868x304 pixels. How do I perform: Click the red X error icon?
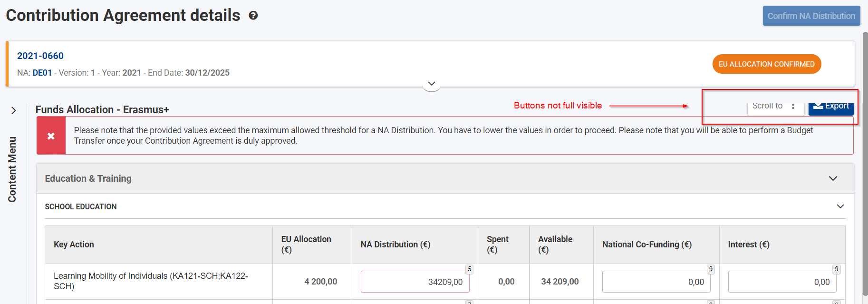click(x=51, y=136)
